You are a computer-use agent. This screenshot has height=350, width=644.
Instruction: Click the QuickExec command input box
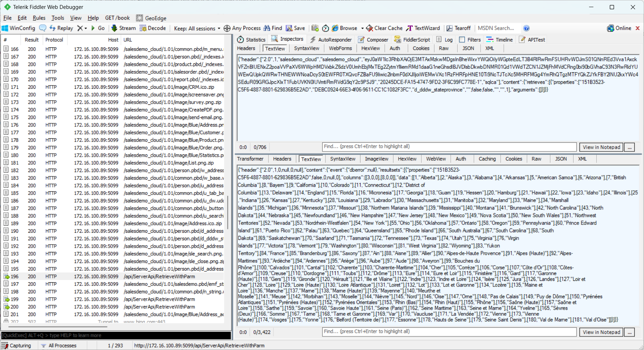(x=116, y=335)
